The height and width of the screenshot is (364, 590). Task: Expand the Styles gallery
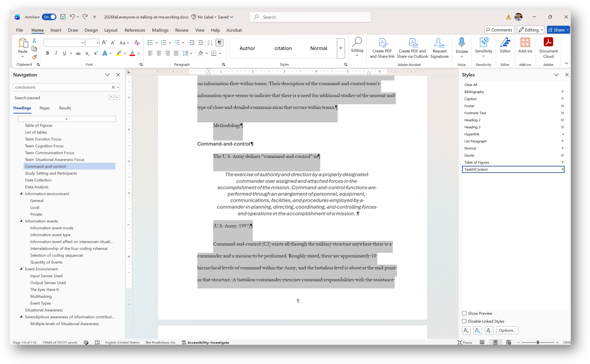(x=341, y=48)
